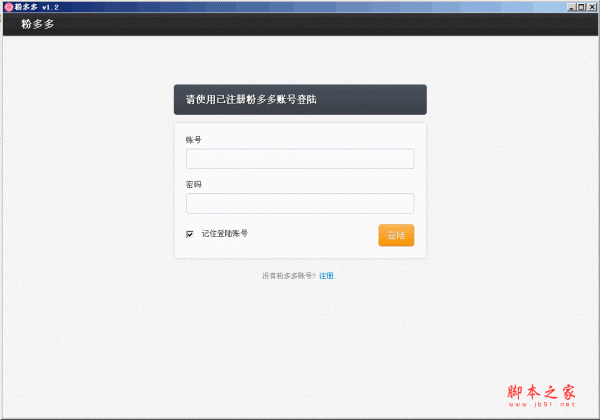Click the 记住登陆账号 label text
The height and width of the screenshot is (420, 600).
(225, 233)
